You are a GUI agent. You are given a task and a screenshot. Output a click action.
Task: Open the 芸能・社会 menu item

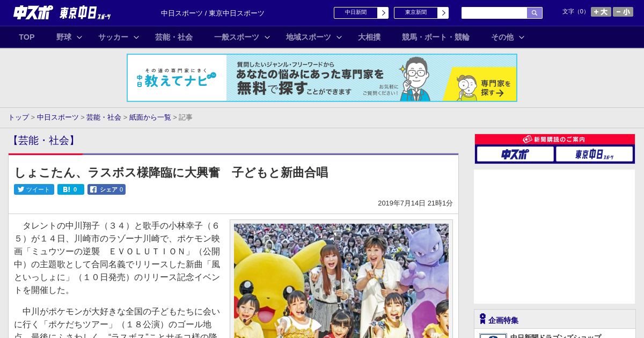[174, 37]
